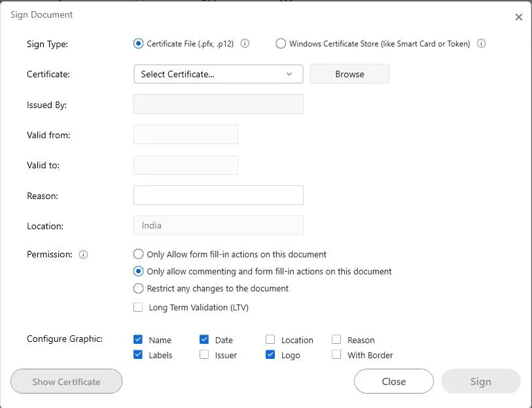Select Certificate File (.pfx, .p12) sign type
The height and width of the screenshot is (408, 532).
click(x=138, y=44)
